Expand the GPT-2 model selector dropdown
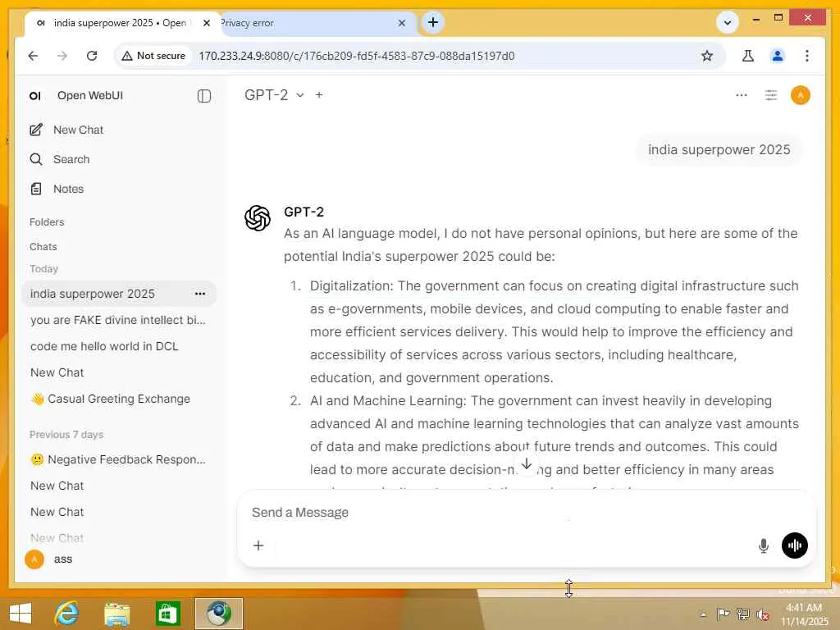Screen dimensions: 840x630 (x=274, y=95)
